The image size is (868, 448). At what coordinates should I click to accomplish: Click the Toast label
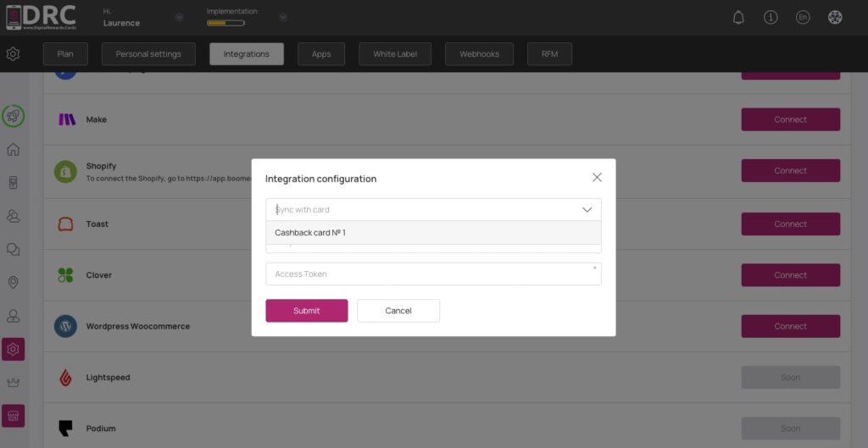[x=97, y=224]
